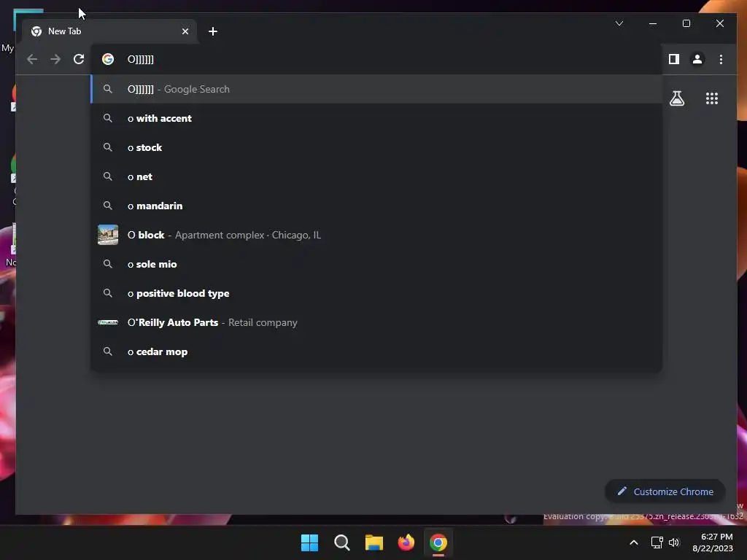Image resolution: width=747 pixels, height=560 pixels.
Task: Reload the current page
Action: tap(79, 59)
